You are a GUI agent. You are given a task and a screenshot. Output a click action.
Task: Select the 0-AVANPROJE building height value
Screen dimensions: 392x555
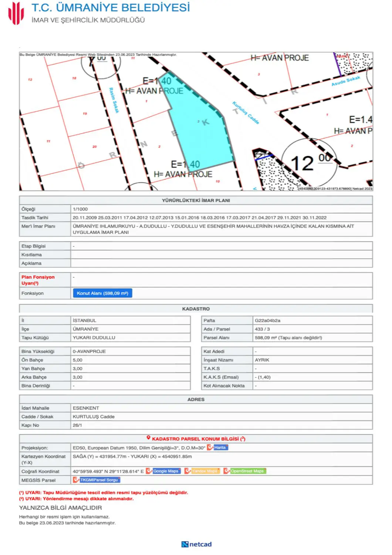[x=89, y=351]
